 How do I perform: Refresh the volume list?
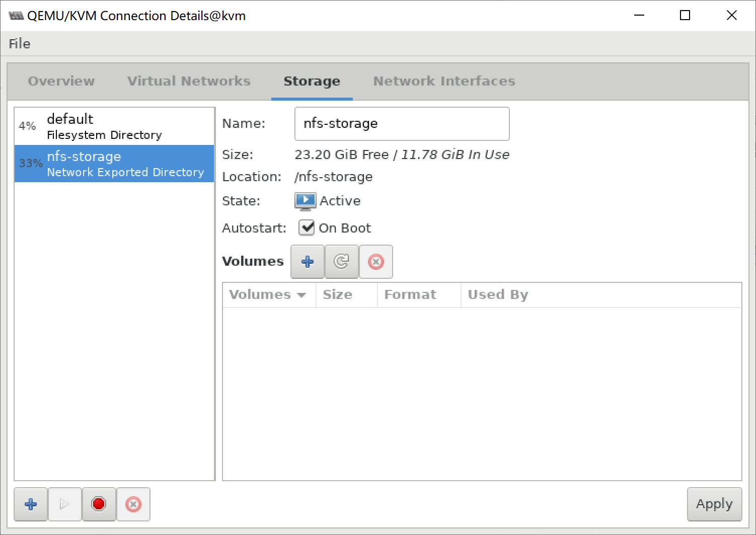tap(342, 262)
